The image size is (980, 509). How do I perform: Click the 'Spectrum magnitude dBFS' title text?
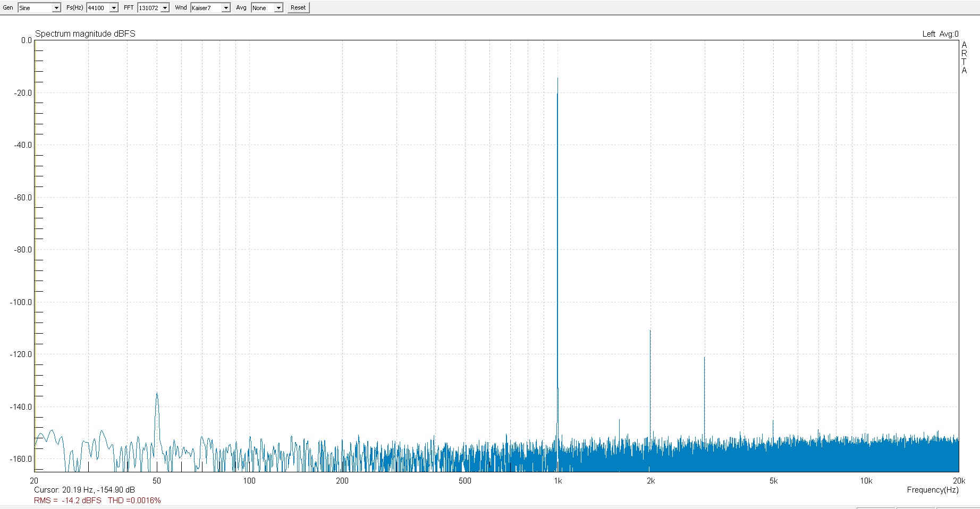[x=85, y=33]
